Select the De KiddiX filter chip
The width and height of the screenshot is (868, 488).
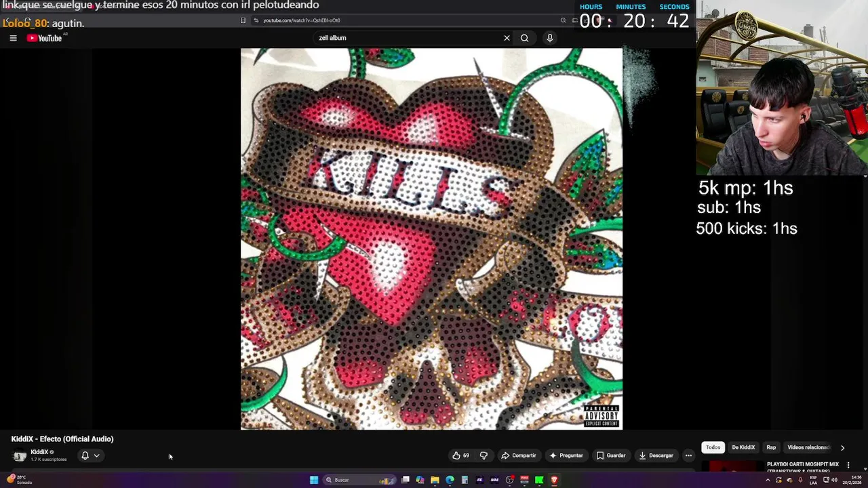click(x=743, y=447)
